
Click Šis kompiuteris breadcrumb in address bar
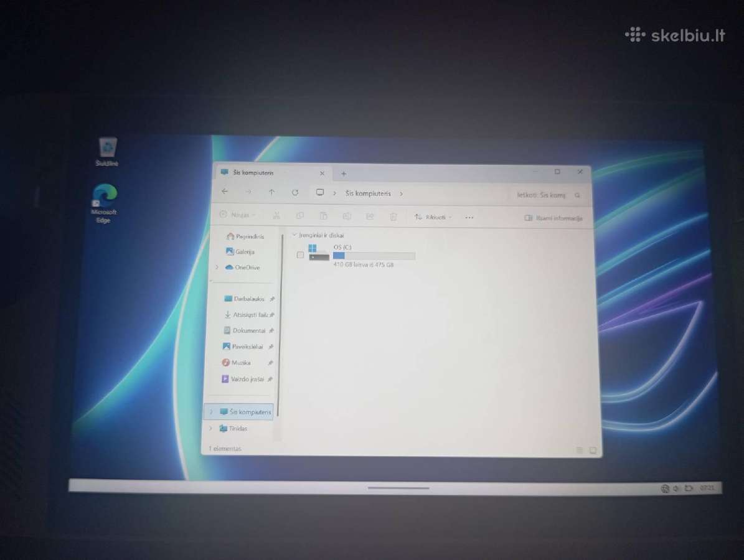pyautogui.click(x=368, y=194)
